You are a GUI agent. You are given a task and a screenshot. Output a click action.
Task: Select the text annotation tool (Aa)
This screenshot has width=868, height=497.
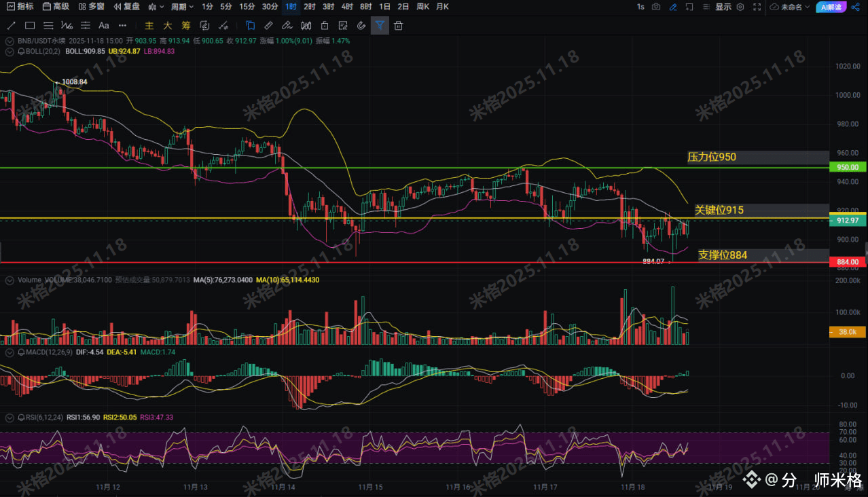pyautogui.click(x=104, y=26)
